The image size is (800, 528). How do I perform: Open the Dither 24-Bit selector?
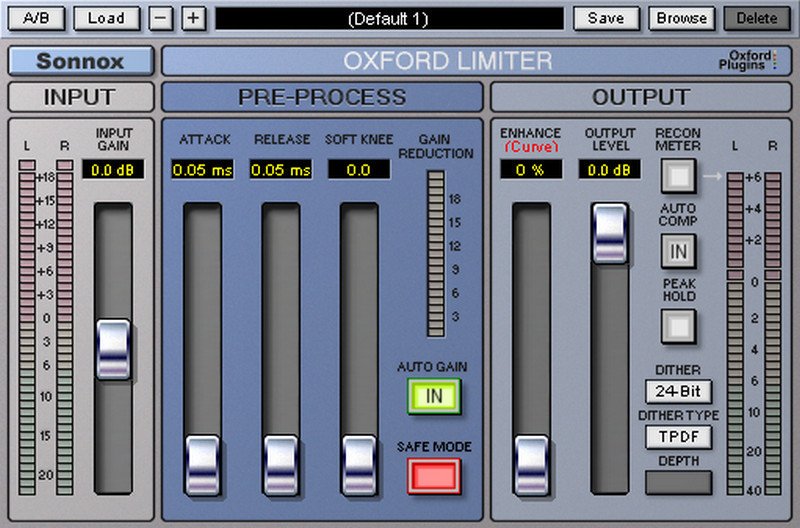tap(678, 391)
